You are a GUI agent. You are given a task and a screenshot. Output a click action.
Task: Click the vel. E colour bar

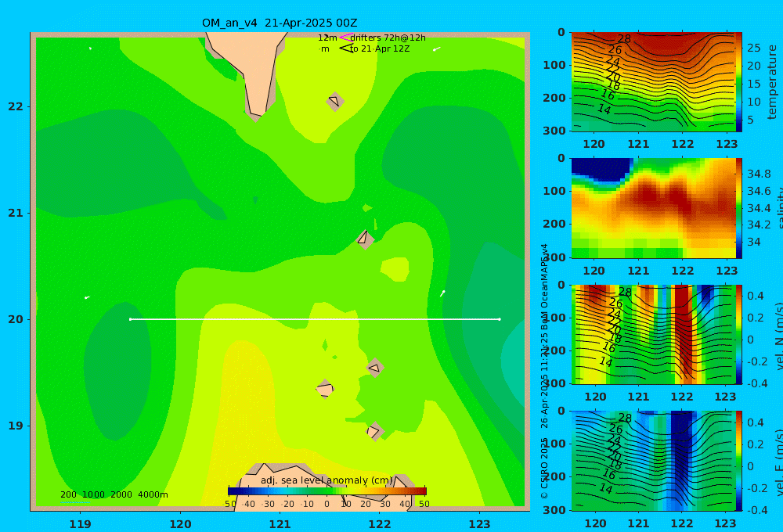pos(738,461)
